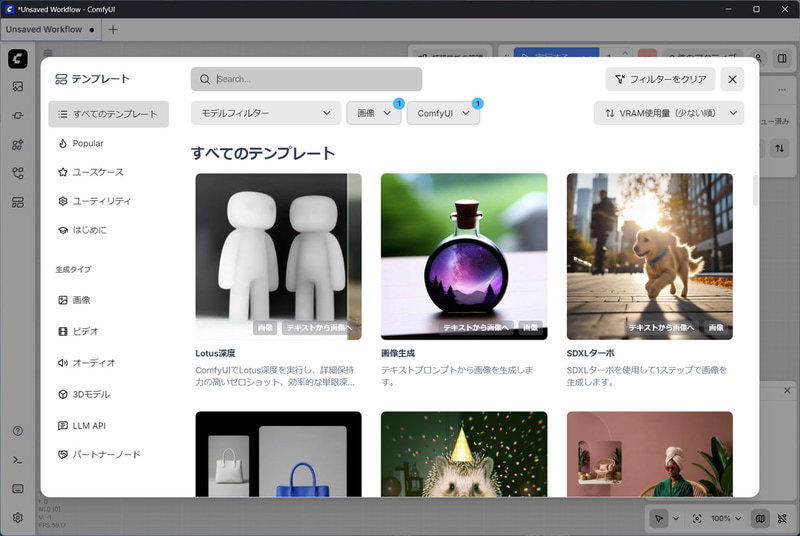Open the 画像 filter dropdown
800x536 pixels.
pos(373,113)
